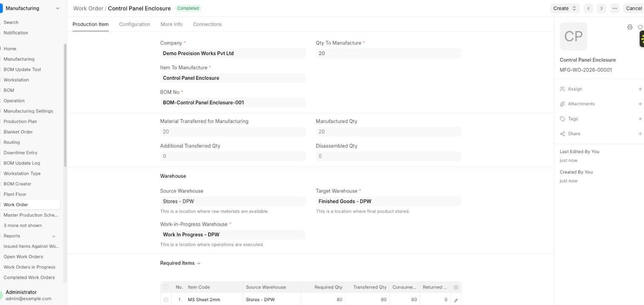The height and width of the screenshot is (305, 644).
Task: Open Blanket Order in the sidebar
Action: tap(18, 132)
